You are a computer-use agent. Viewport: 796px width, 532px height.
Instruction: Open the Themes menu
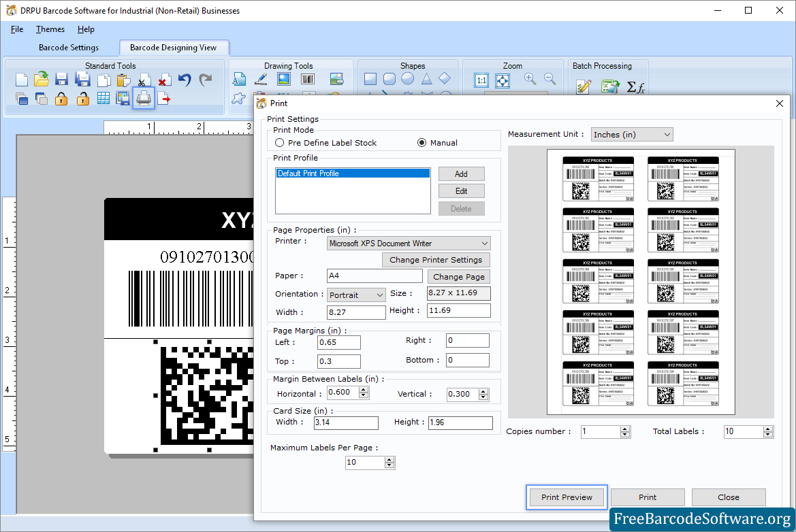tap(50, 29)
